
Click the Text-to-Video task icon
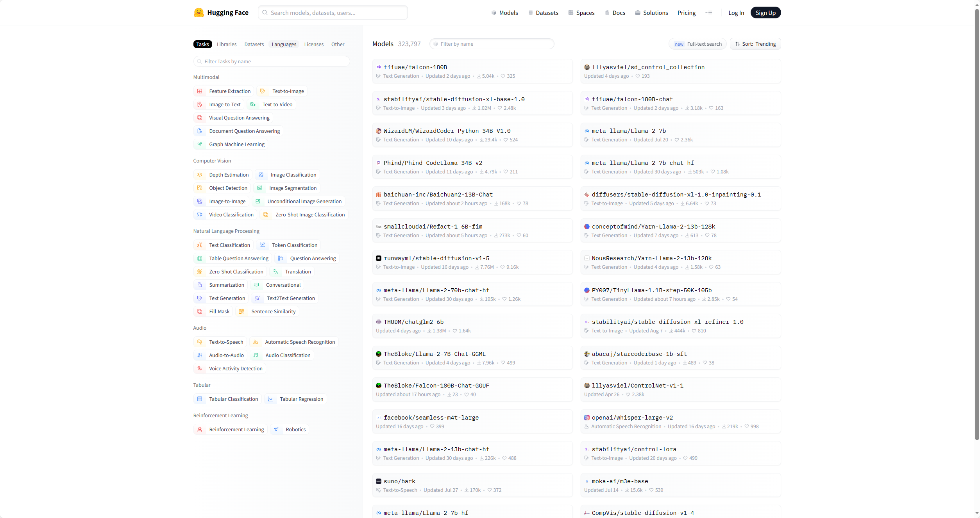click(x=253, y=104)
